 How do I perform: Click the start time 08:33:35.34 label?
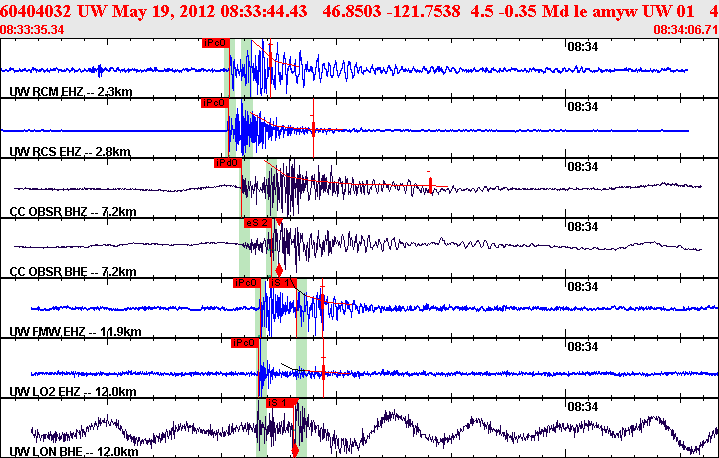[x=32, y=30]
